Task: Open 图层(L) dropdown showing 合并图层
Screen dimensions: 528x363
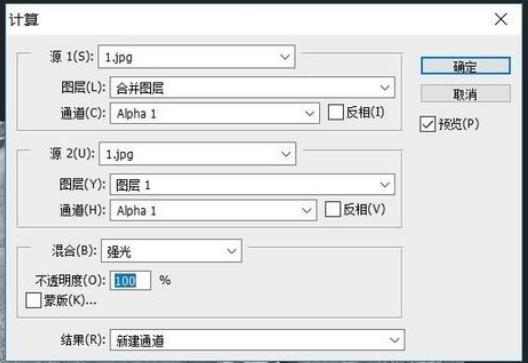Action: pyautogui.click(x=252, y=88)
